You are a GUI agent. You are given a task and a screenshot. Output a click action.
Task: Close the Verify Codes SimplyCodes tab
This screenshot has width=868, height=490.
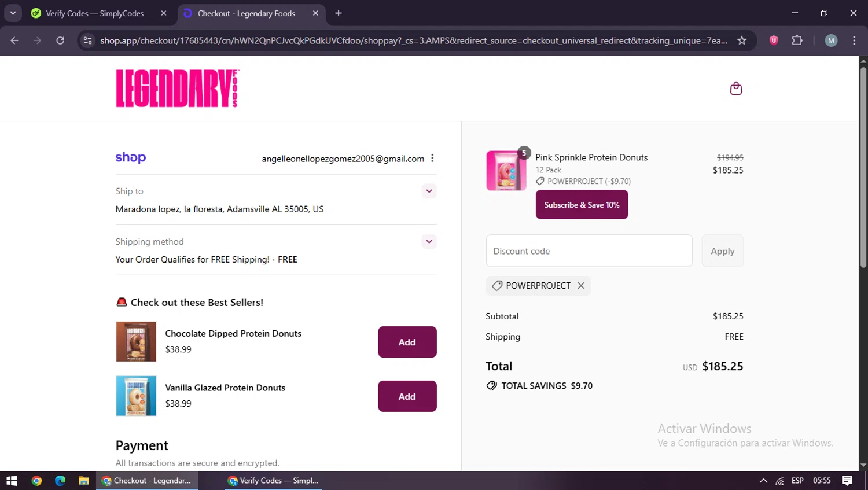point(164,13)
